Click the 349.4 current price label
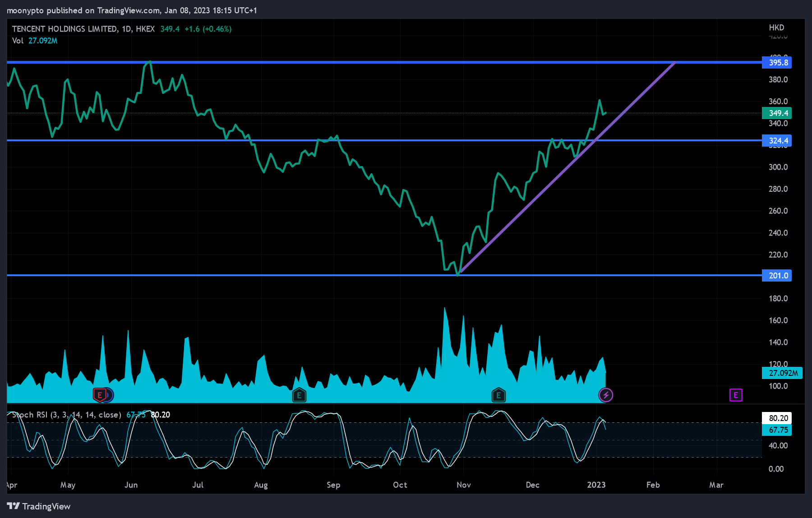Viewport: 812px width, 518px height. tap(777, 113)
